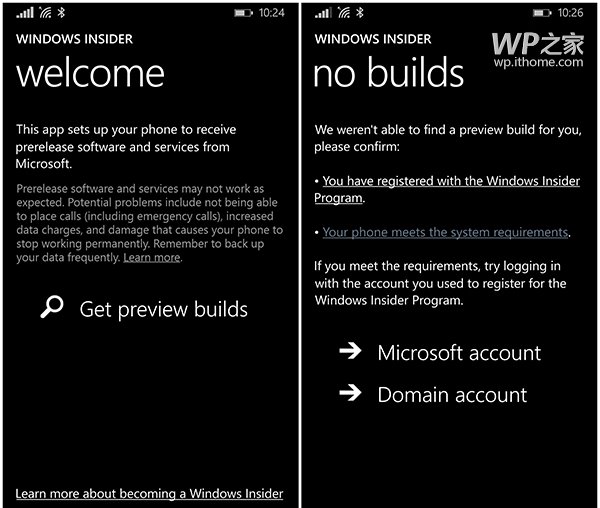Image resolution: width=600 pixels, height=508 pixels.
Task: Tap the Wi-Fi icon on welcome screen status bar
Action: (45, 13)
